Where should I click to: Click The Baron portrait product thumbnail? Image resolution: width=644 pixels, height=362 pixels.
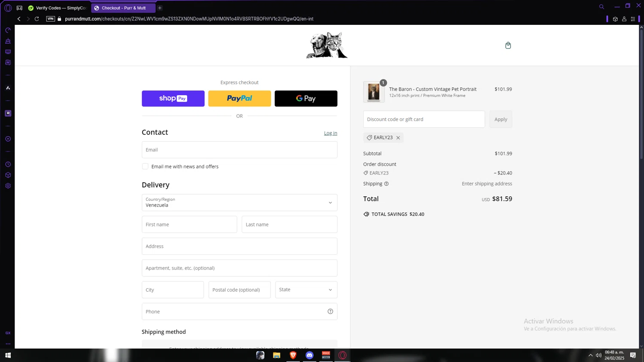[374, 92]
